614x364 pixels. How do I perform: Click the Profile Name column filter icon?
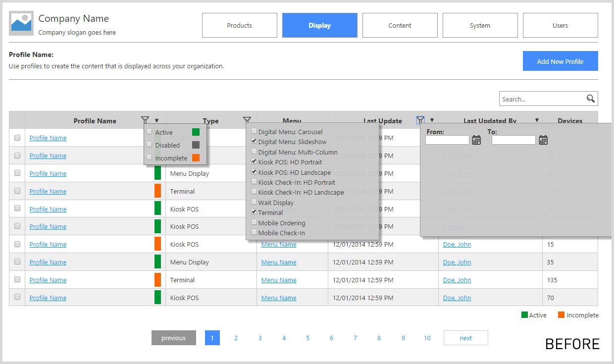point(145,120)
